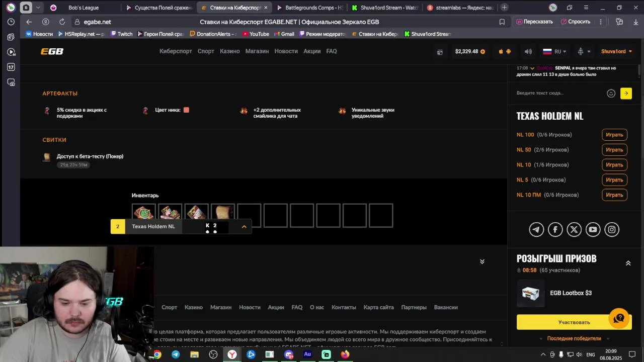
Task: Click the Пересказать button in address bar
Action: pyautogui.click(x=534, y=22)
